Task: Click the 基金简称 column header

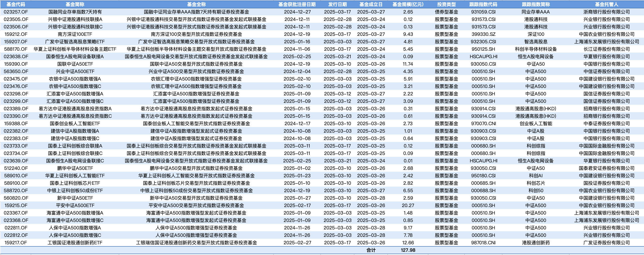Action: [x=75, y=4]
